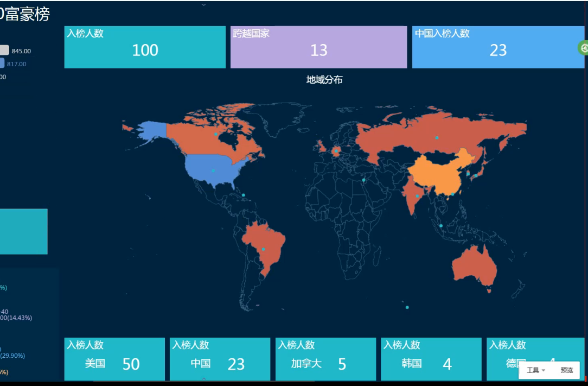588x386 pixels.
Task: Click the teal dot over Germany
Action: coord(336,151)
